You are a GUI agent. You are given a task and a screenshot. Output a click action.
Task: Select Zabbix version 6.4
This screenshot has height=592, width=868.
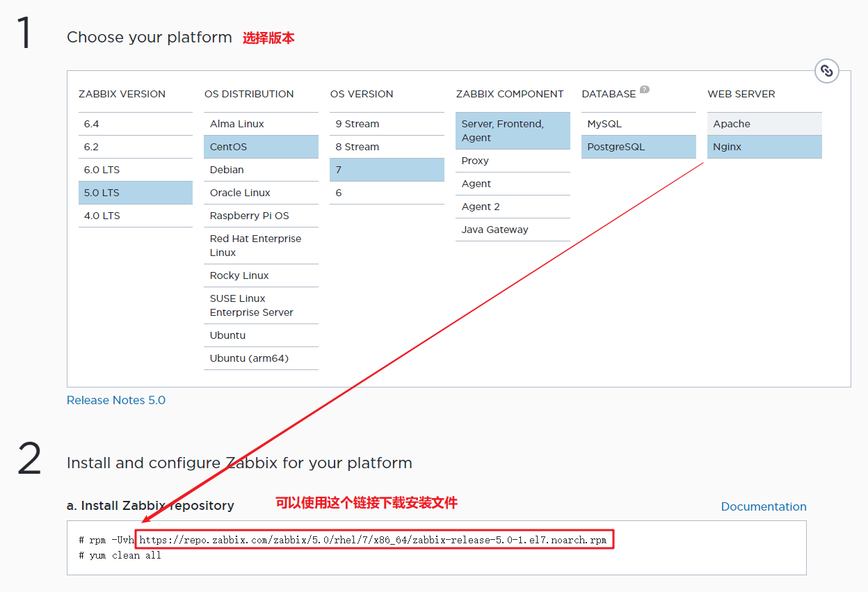coord(136,124)
